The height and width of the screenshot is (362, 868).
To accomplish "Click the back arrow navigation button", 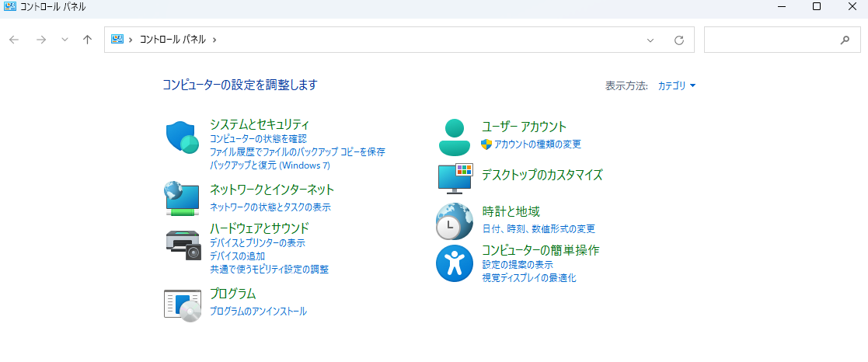I will pos(15,40).
